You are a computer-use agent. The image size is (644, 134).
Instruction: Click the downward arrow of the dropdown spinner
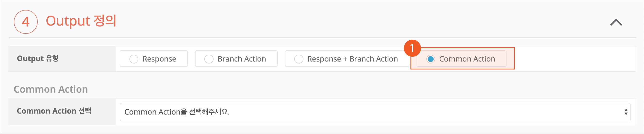(626, 114)
